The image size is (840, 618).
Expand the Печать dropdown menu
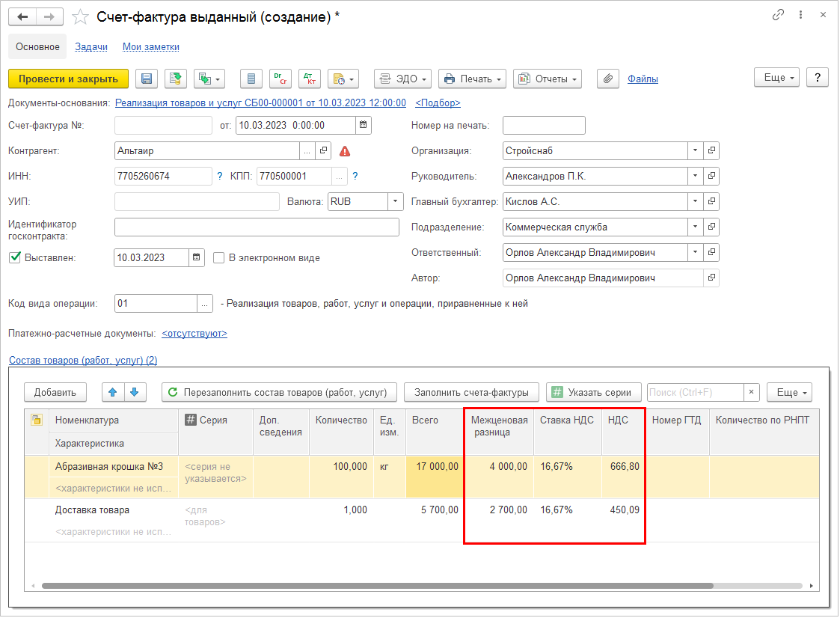[472, 79]
